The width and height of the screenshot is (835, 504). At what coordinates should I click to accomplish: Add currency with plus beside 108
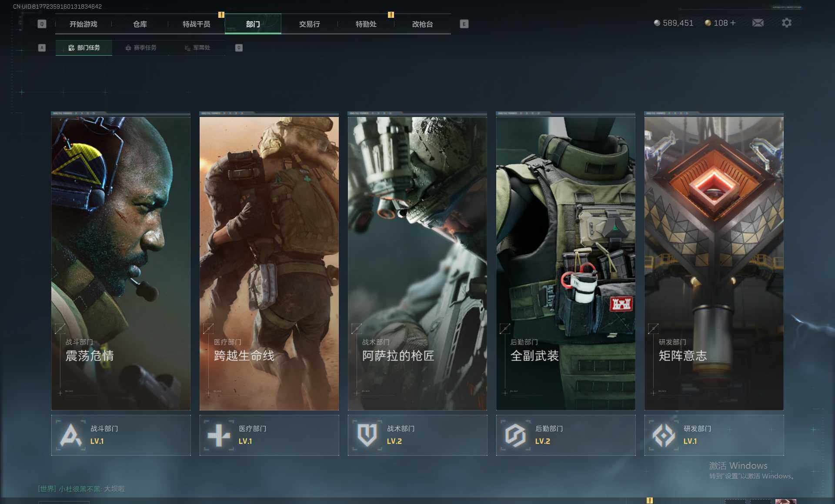[x=733, y=23]
